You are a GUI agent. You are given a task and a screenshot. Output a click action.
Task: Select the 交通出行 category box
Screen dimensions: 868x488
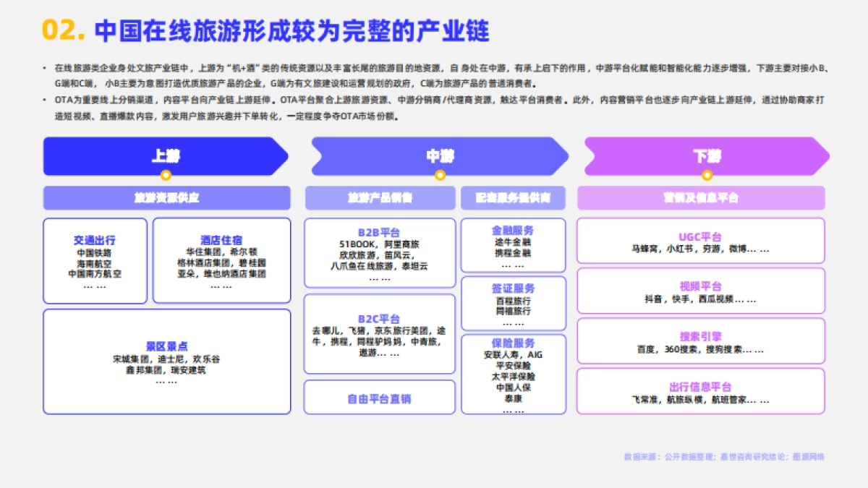coord(94,260)
